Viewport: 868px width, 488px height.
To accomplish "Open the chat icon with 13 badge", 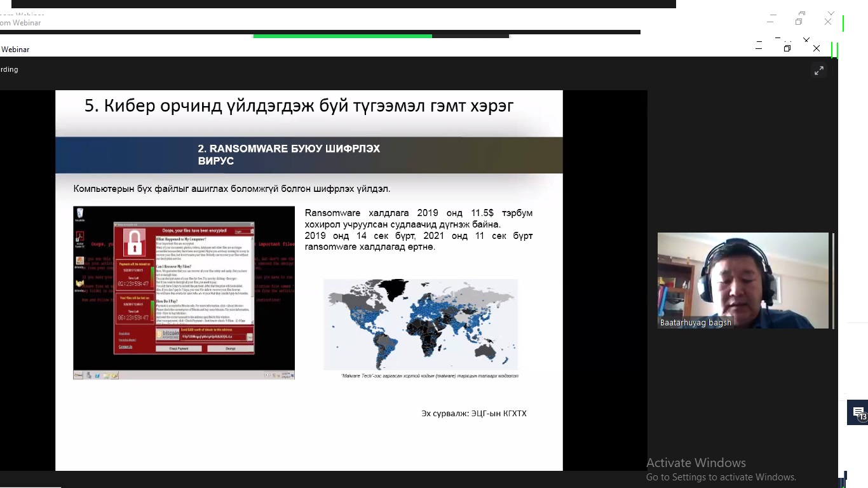I will [858, 413].
